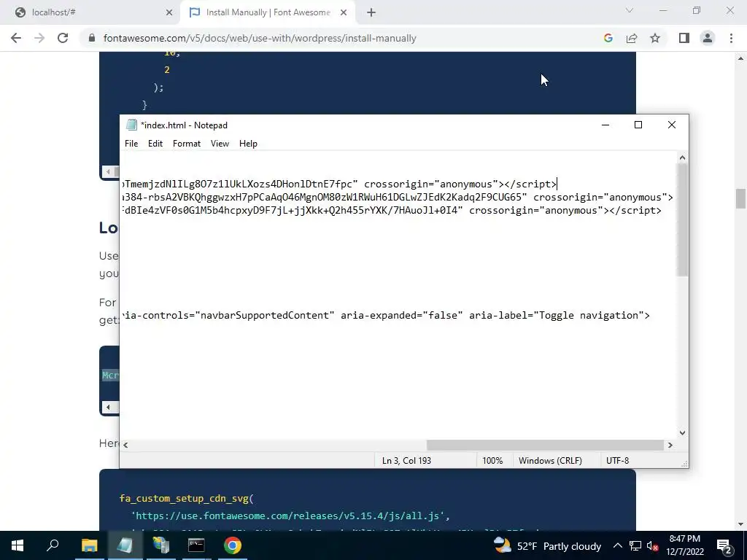The width and height of the screenshot is (747, 560).
Task: Go back using browser back arrow
Action: pos(16,38)
